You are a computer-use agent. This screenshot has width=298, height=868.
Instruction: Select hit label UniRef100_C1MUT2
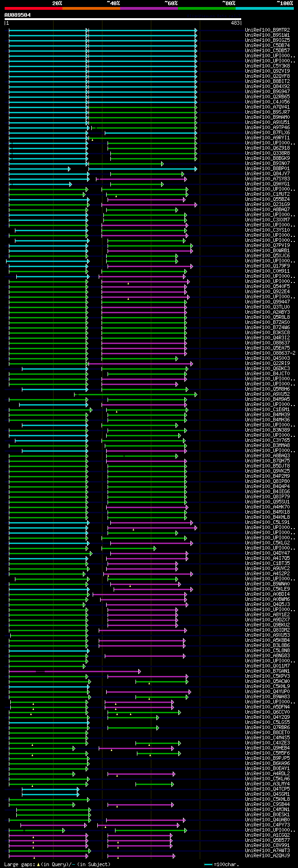(x=267, y=194)
